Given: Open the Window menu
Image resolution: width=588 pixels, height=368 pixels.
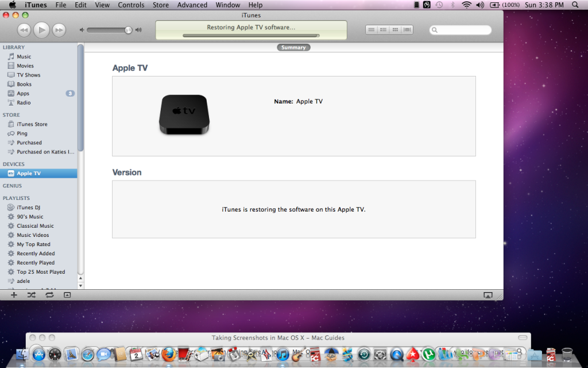Looking at the screenshot, I should (x=227, y=5).
